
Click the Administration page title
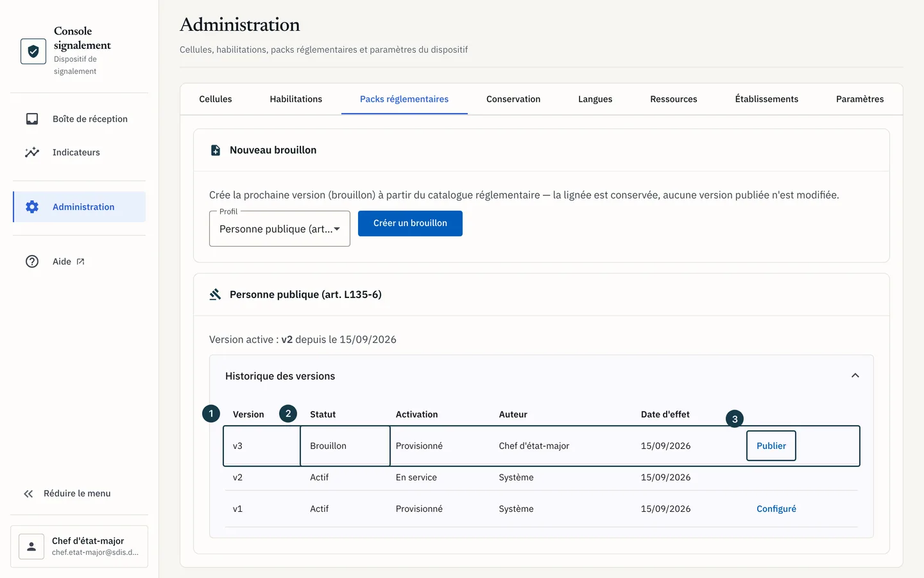[x=240, y=24]
